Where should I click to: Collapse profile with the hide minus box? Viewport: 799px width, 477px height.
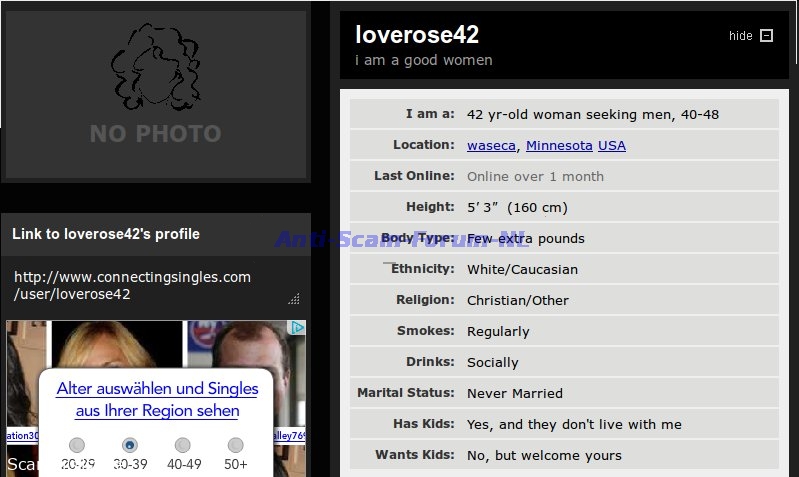767,36
